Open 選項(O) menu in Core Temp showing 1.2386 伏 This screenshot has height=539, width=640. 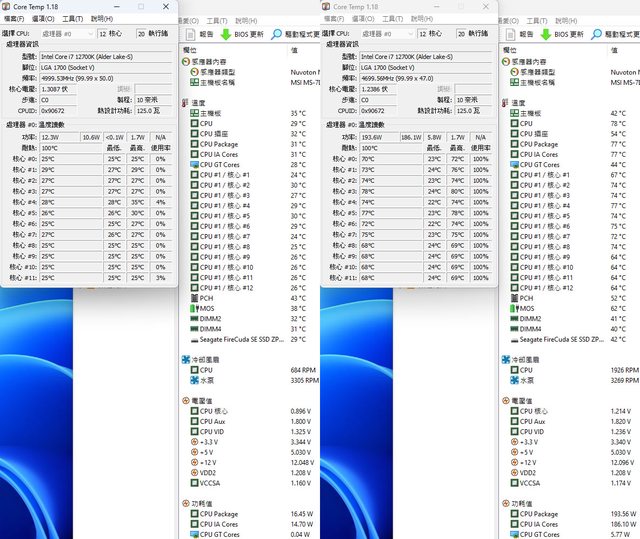[x=362, y=19]
